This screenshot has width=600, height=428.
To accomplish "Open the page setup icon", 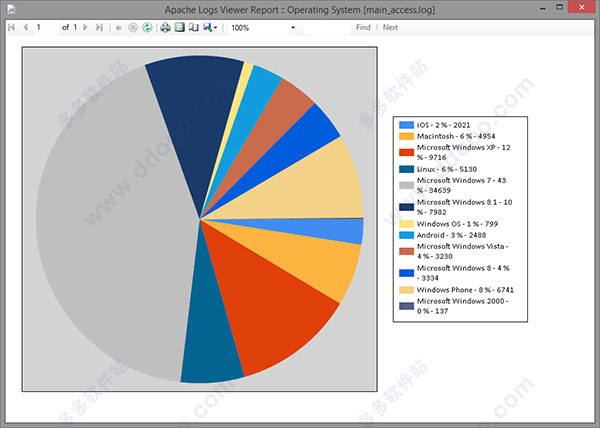I will click(x=194, y=28).
